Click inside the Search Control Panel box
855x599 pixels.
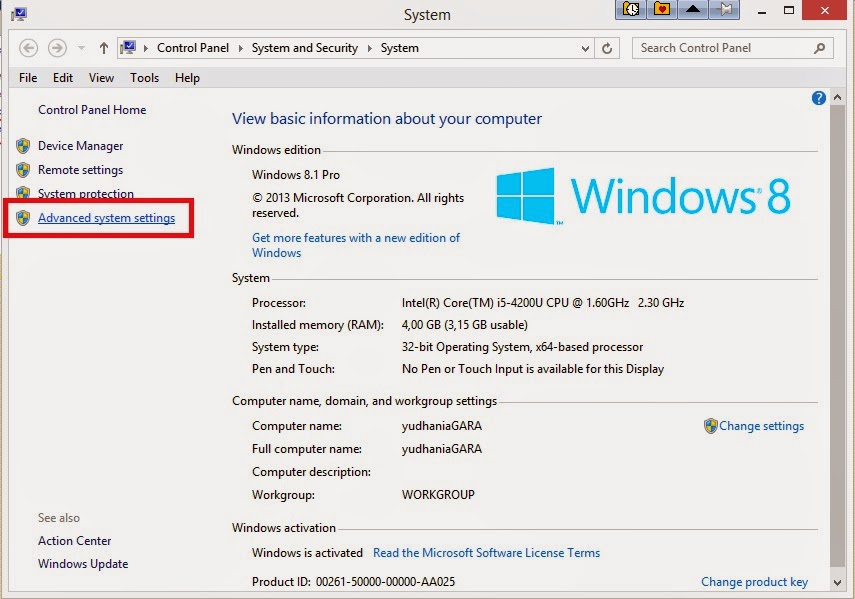(x=720, y=47)
